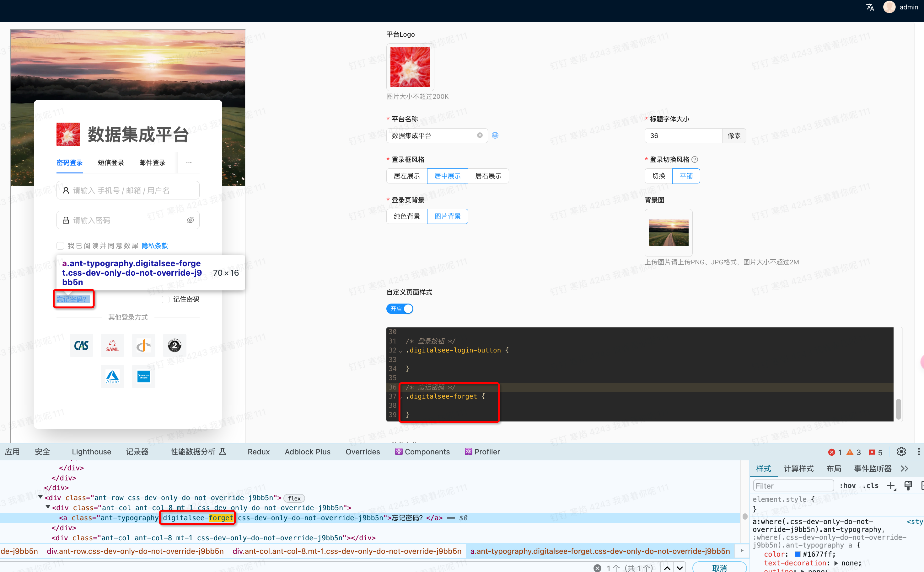Click the code editor vertical scrollbar
This screenshot has height=572, width=924.
pos(898,409)
